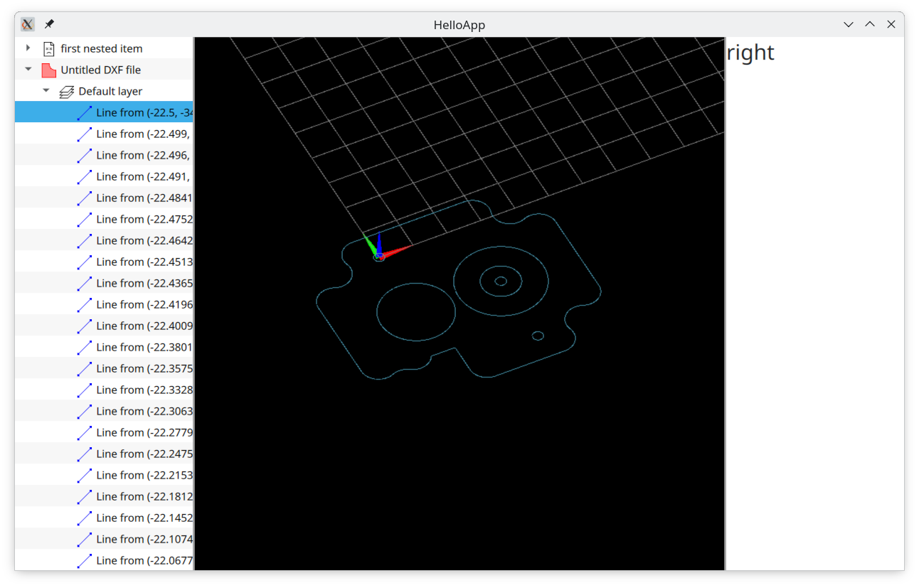Click the origin axis gizmo in viewport
Viewport: 919px width, 588px height.
point(380,253)
